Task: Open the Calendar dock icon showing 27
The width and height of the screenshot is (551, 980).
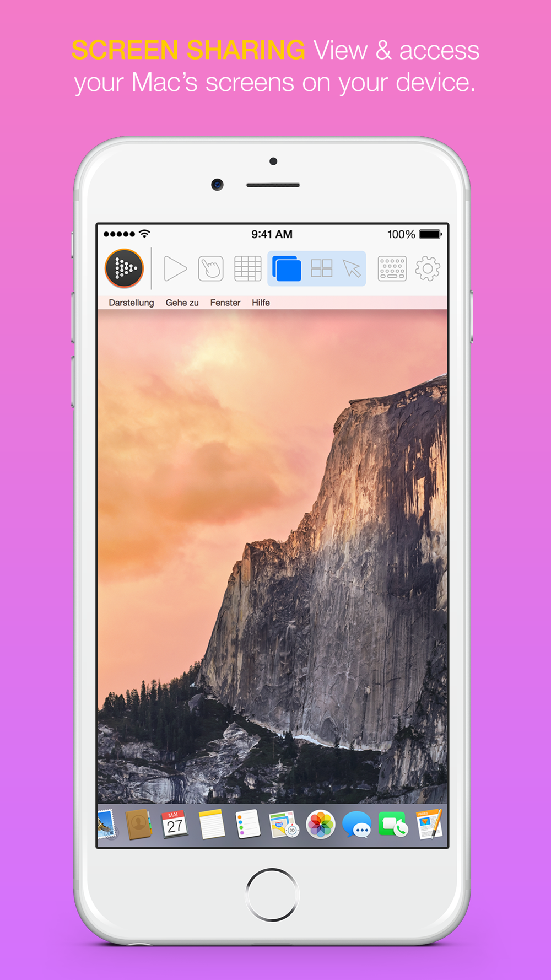Action: (x=174, y=825)
